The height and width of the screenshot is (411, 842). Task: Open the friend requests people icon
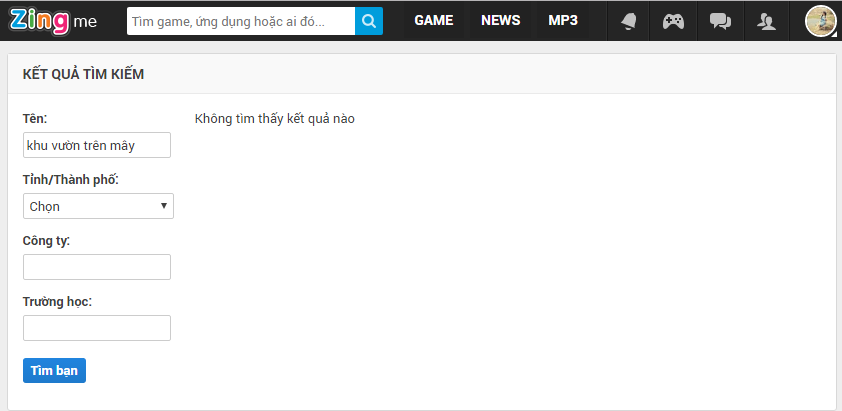(x=766, y=21)
